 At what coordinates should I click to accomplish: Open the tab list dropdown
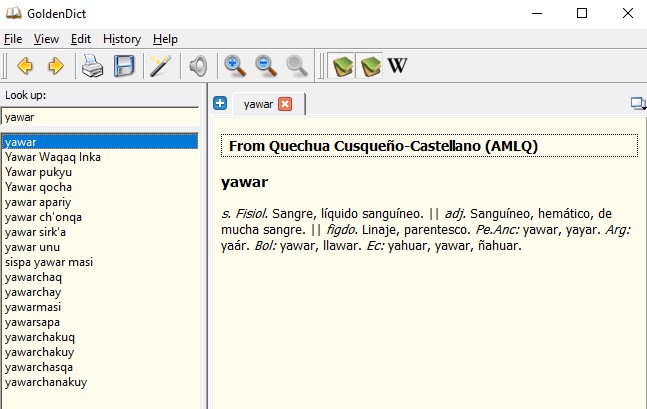[637, 103]
